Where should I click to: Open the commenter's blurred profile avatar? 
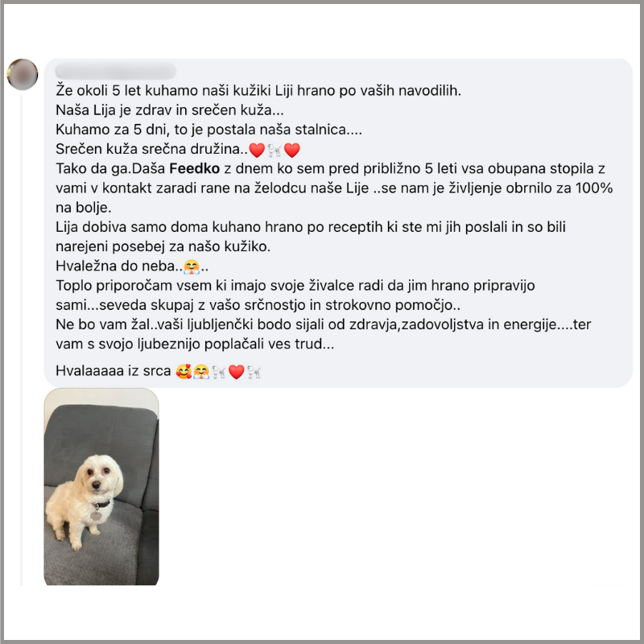tap(23, 74)
